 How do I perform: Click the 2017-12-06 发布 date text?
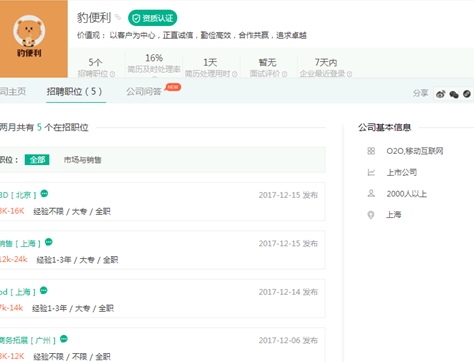point(288,340)
